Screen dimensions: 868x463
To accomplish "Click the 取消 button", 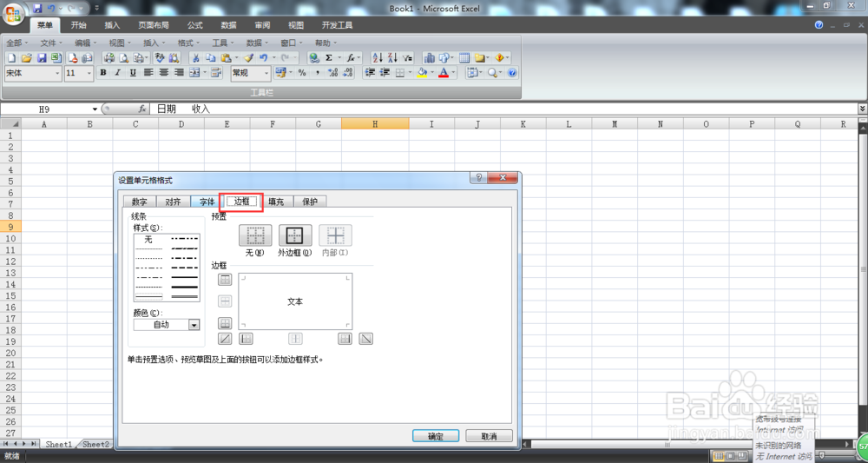I will click(x=489, y=436).
